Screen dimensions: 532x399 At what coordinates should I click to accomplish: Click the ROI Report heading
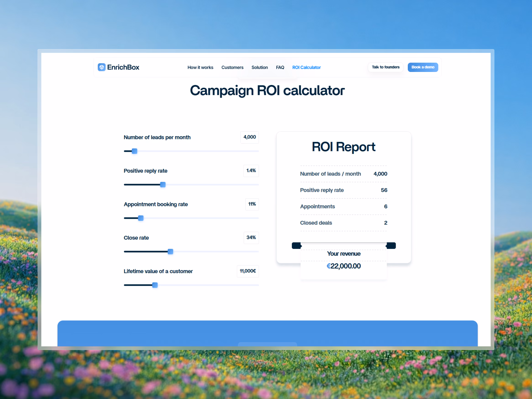pos(343,147)
